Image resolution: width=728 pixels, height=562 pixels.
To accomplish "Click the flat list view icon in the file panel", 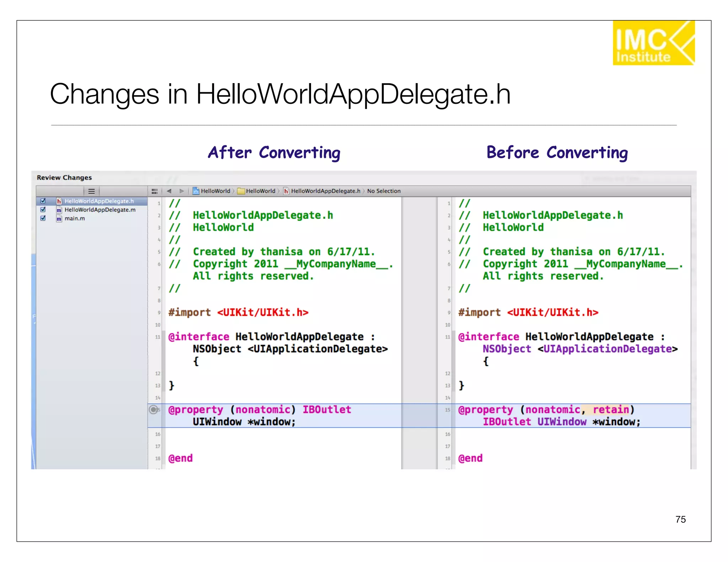I will pyautogui.click(x=91, y=191).
